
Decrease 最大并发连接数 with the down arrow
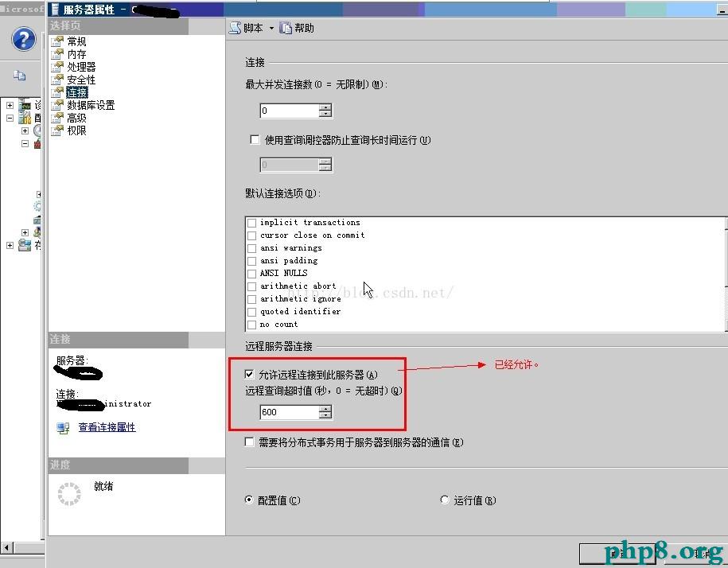tap(325, 115)
